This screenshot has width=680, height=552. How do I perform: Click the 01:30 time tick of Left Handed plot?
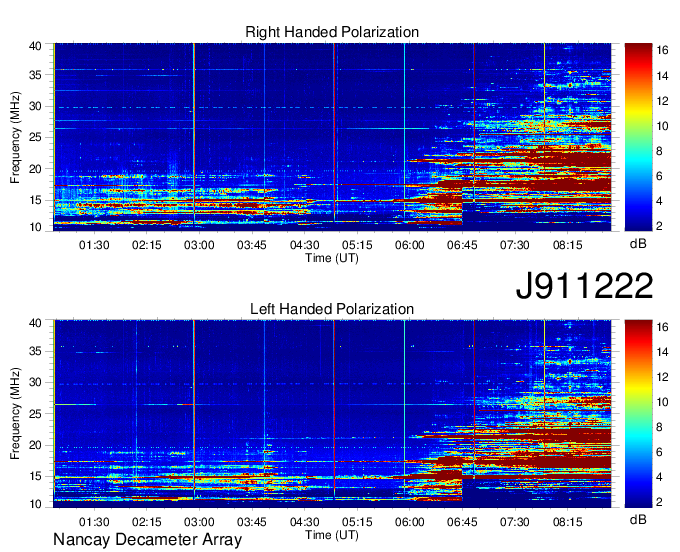click(94, 522)
